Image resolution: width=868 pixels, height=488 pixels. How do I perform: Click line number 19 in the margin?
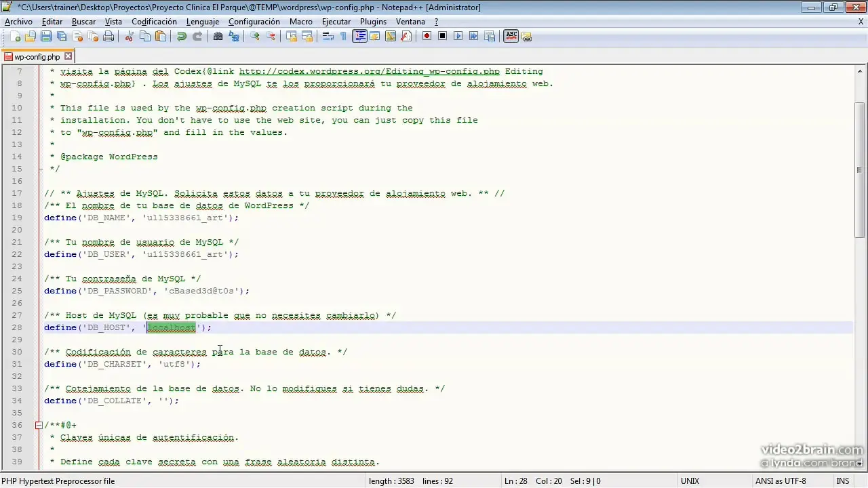pyautogui.click(x=17, y=218)
